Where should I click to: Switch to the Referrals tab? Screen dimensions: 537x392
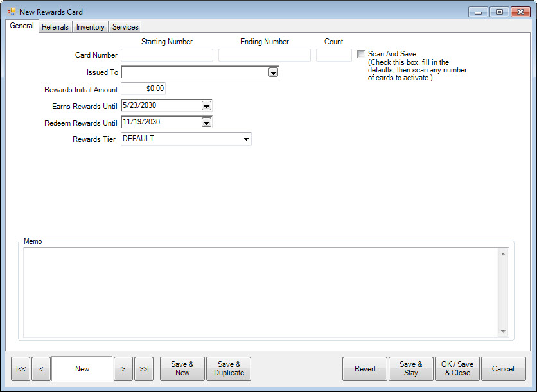(55, 27)
